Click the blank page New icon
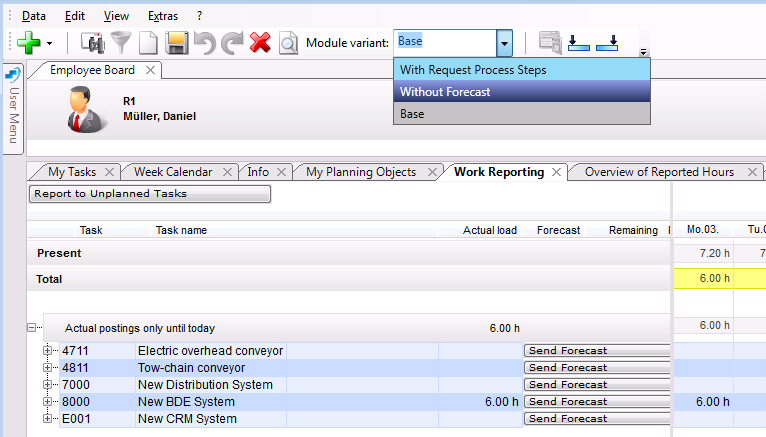 click(148, 43)
